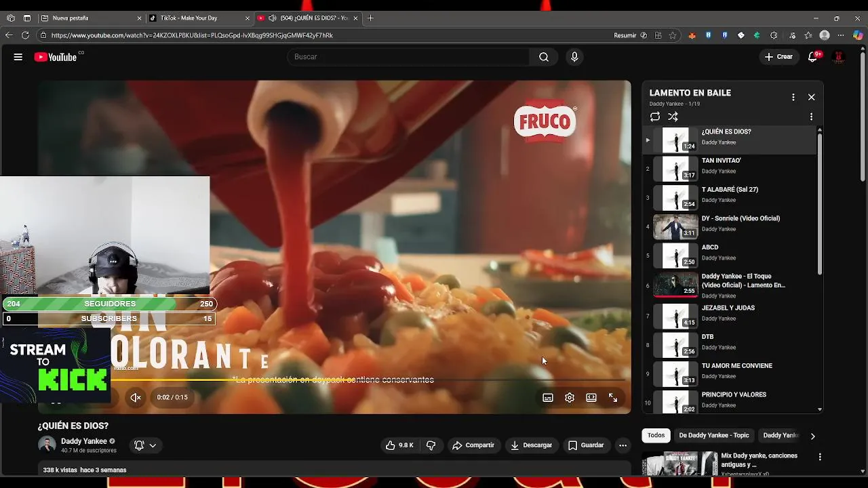Toggle playlist shuffle
The image size is (868, 488).
[673, 117]
